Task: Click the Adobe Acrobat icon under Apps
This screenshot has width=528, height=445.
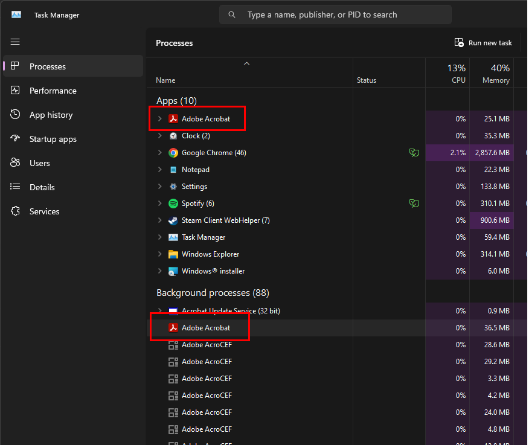Action: (x=173, y=119)
